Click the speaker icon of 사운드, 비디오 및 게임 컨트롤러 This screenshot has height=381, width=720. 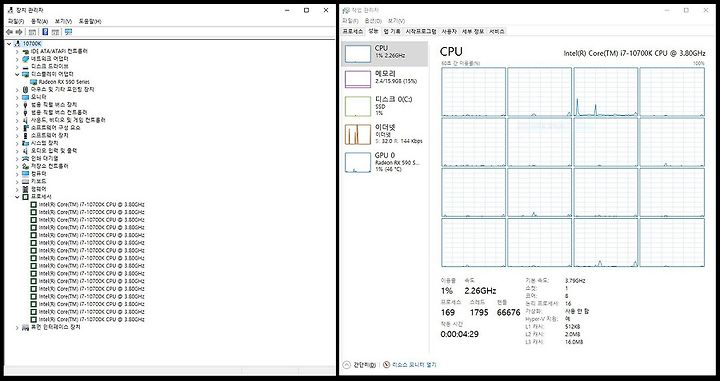pyautogui.click(x=25, y=120)
